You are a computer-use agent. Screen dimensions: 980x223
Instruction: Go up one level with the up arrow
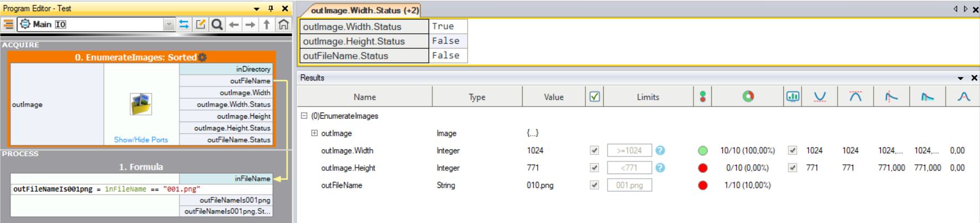click(267, 24)
